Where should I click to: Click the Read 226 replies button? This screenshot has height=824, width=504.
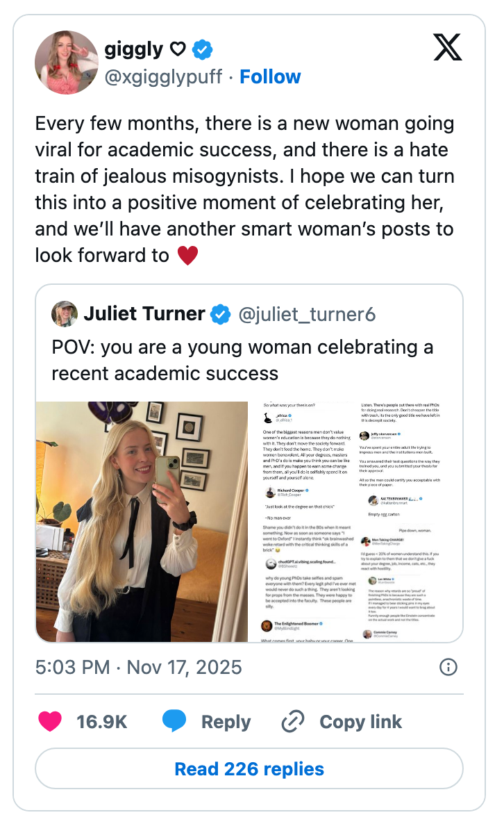click(249, 769)
